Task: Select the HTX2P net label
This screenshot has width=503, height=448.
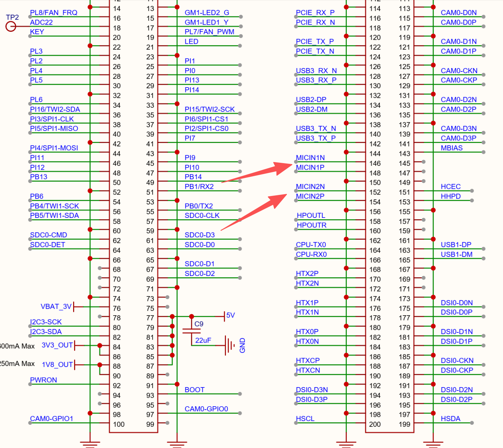Action: tap(307, 274)
